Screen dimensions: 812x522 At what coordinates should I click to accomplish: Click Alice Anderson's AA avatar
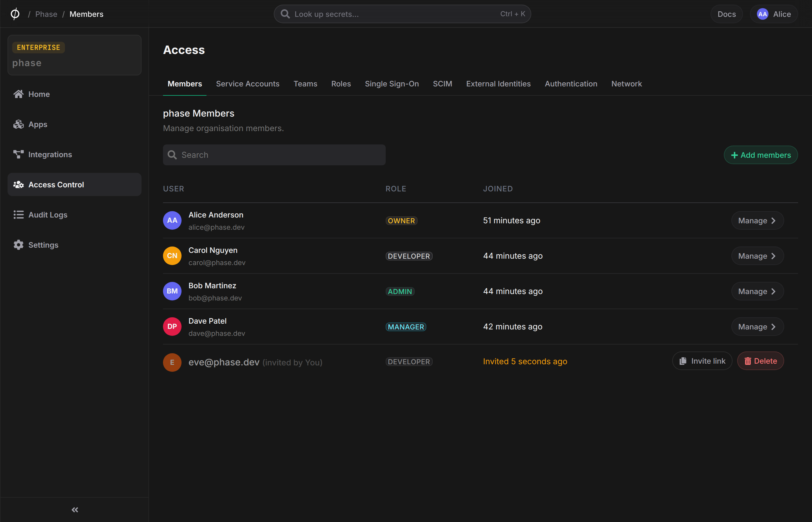172,220
